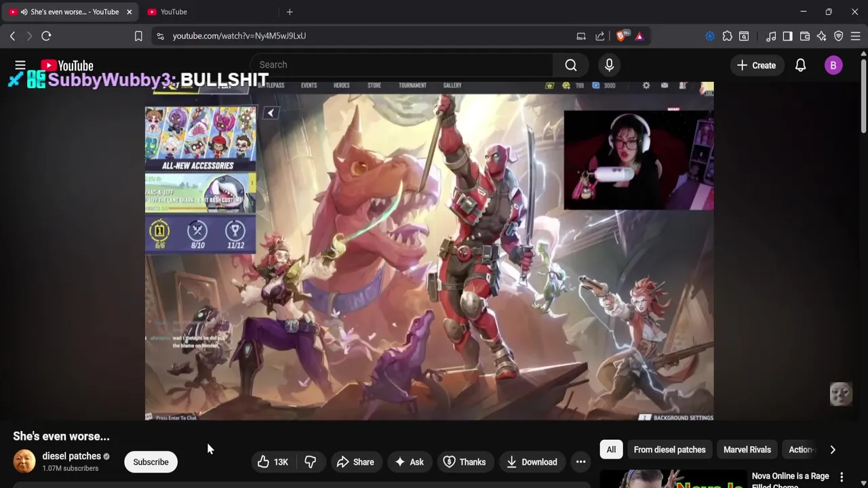Image resolution: width=868 pixels, height=488 pixels.
Task: Click the Thanks button
Action: [x=465, y=462]
